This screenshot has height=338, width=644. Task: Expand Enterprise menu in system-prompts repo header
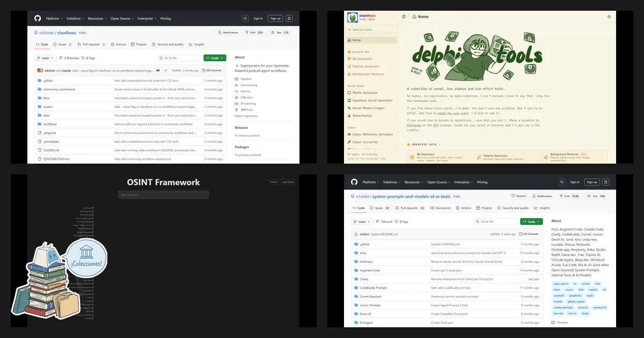[x=464, y=182]
